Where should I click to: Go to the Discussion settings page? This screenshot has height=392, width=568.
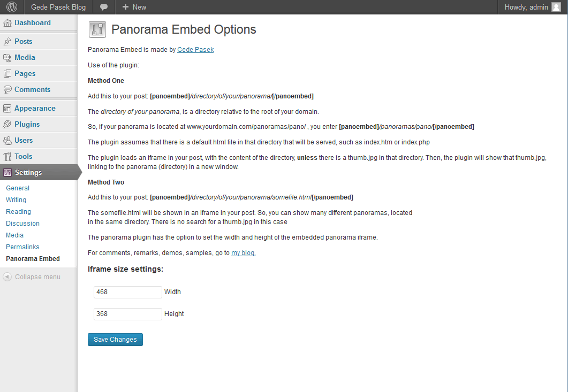coord(22,224)
